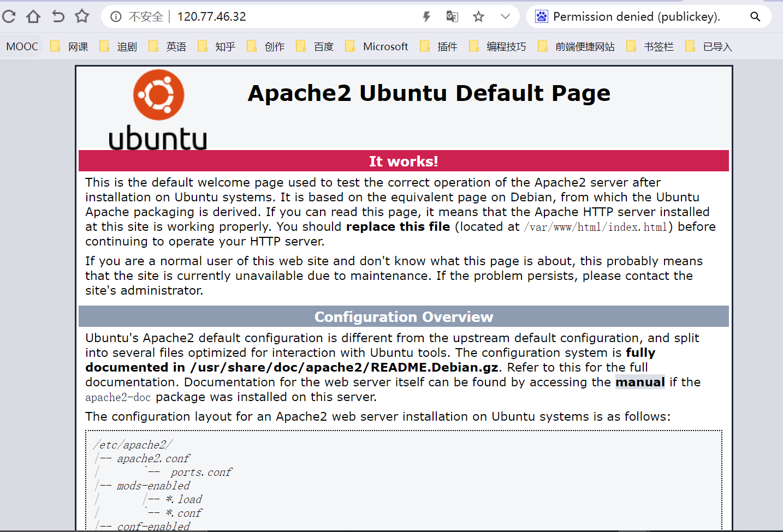Open the 书签栏 bookmark folder
This screenshot has width=783, height=532.
(650, 46)
